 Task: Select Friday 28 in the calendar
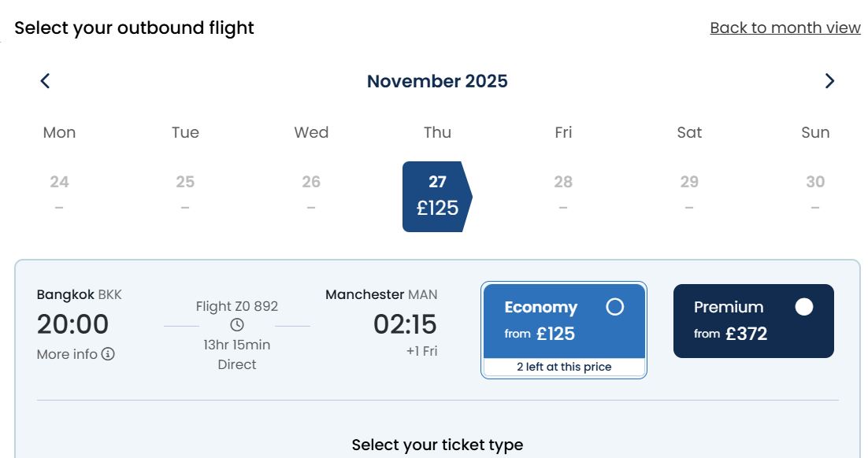(x=563, y=193)
